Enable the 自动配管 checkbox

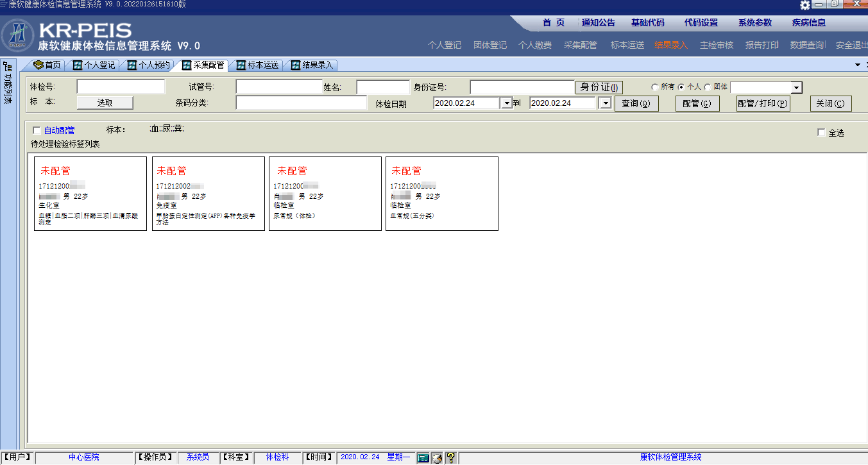point(37,131)
